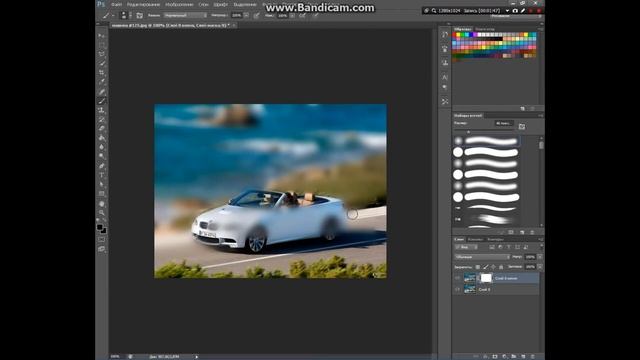Open the Tool Presets panel icon
Screen dimensions: 640x360
point(445,101)
